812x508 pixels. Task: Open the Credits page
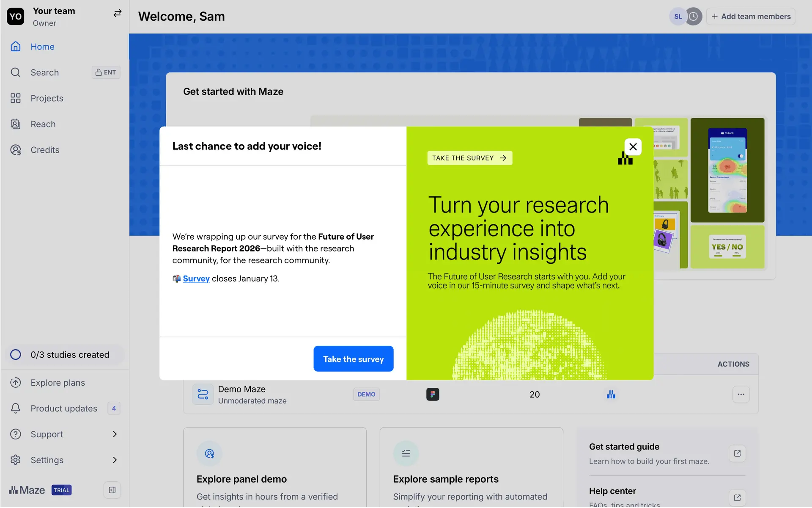[44, 150]
